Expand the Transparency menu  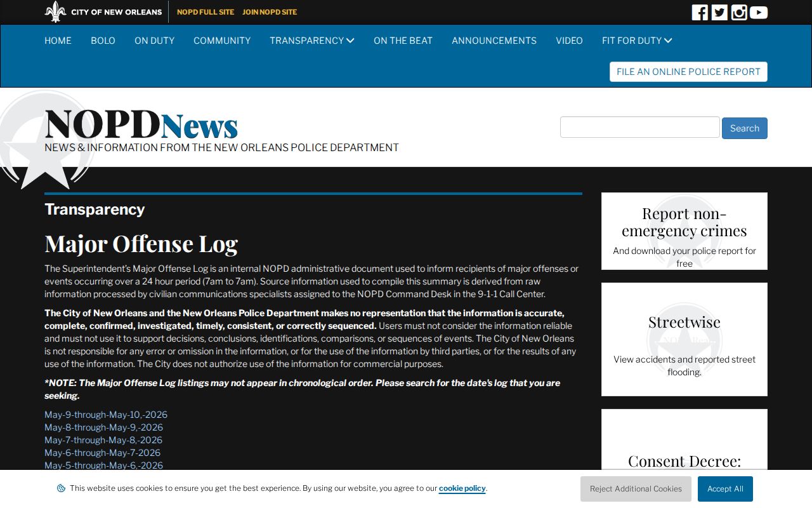coord(312,41)
